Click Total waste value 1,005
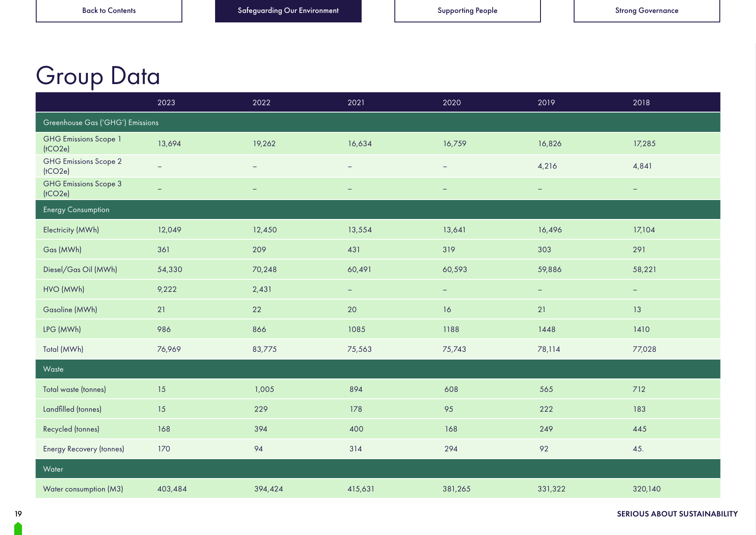The height and width of the screenshot is (535, 756). 264,389
